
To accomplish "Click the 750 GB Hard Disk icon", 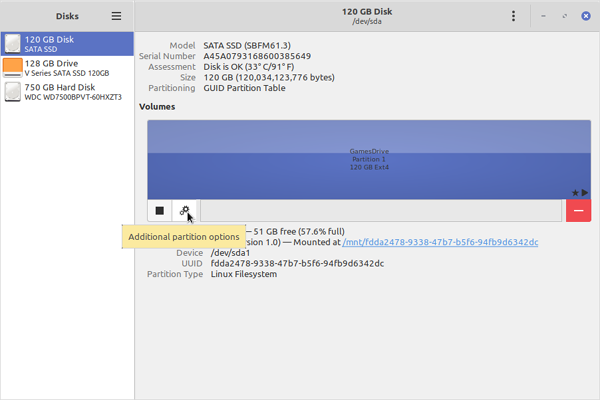I will click(x=12, y=92).
